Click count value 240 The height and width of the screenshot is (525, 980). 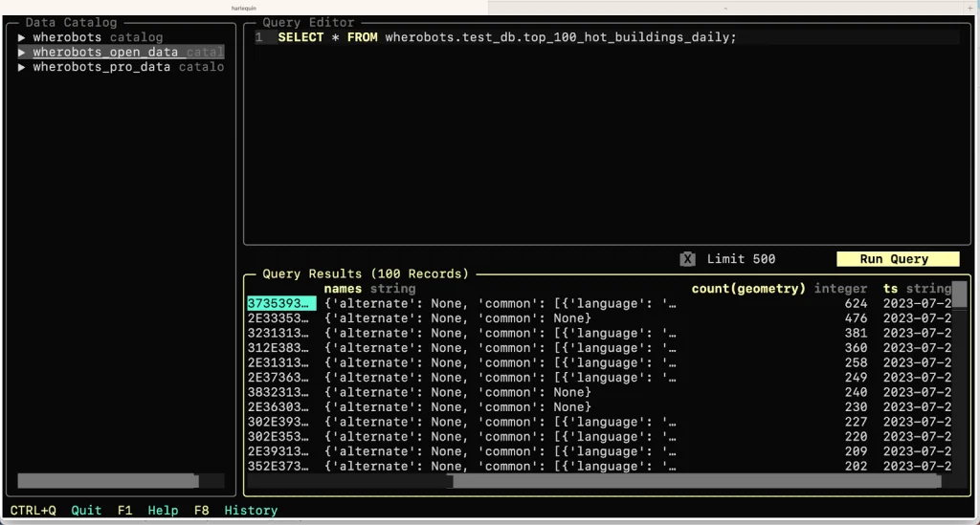(x=856, y=392)
